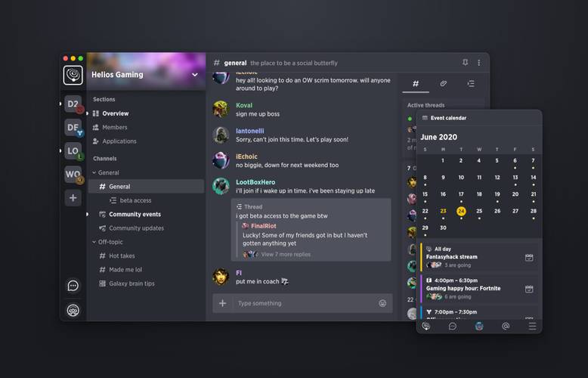The height and width of the screenshot is (378, 588).
Task: Switch to the LO server
Action: coord(73,151)
